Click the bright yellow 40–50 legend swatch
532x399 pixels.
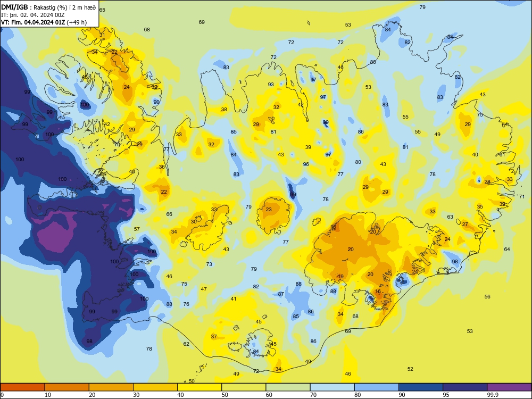[199, 387]
